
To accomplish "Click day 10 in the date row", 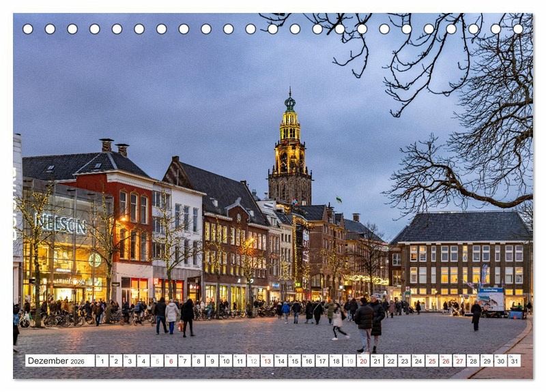I will 225,361.
